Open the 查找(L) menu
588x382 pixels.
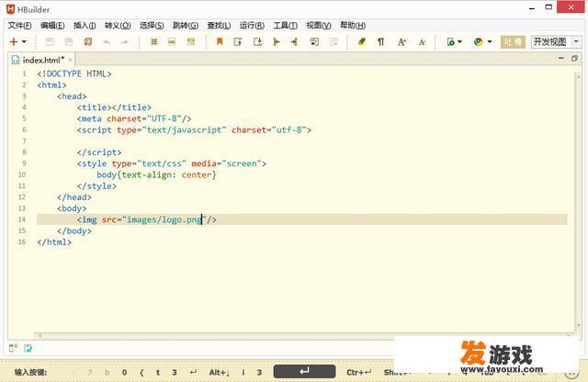click(219, 25)
